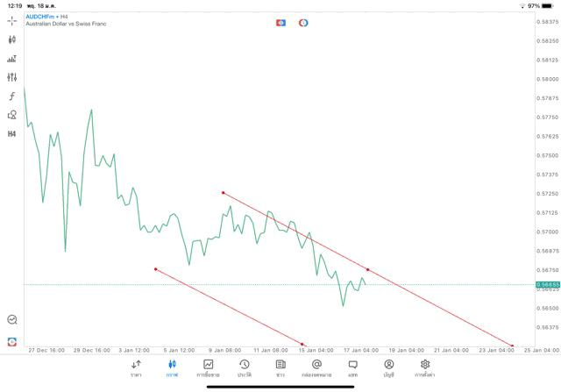This screenshot has height=392, width=561.
Task: Open the ประวัติ (History) tab
Action: pos(244,367)
